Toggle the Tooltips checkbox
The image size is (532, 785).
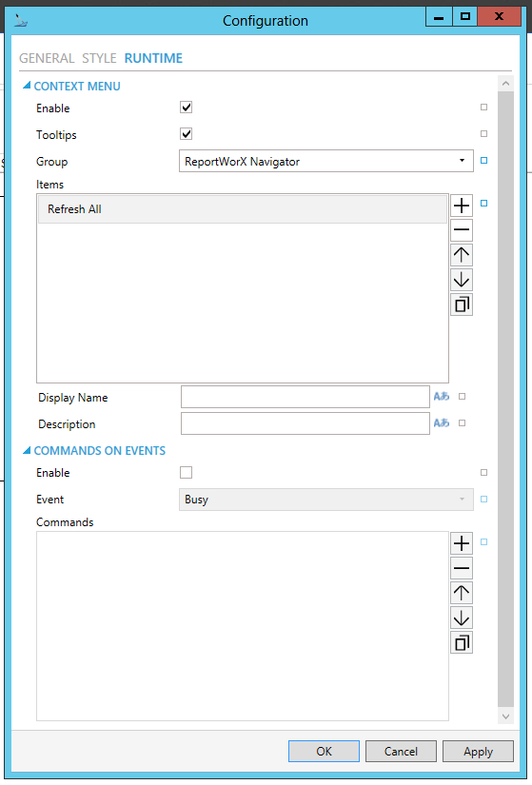[x=186, y=134]
